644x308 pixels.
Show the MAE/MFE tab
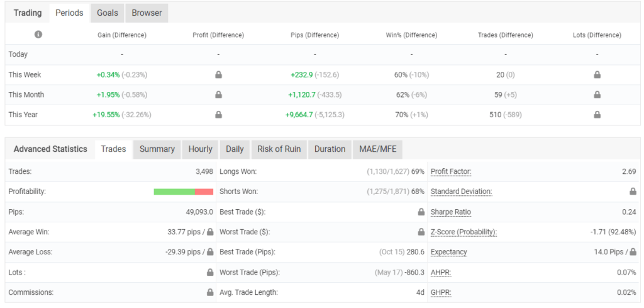click(x=377, y=149)
